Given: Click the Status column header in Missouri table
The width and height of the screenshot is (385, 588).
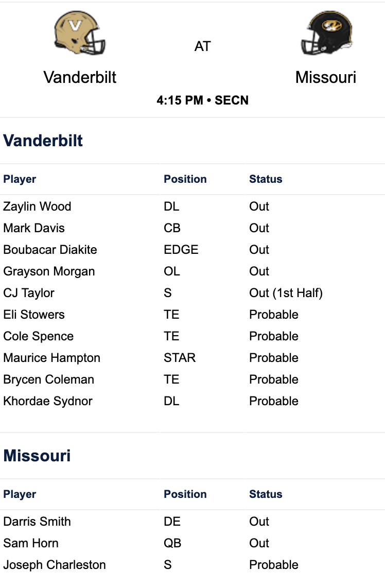Looking at the screenshot, I should pyautogui.click(x=266, y=494).
